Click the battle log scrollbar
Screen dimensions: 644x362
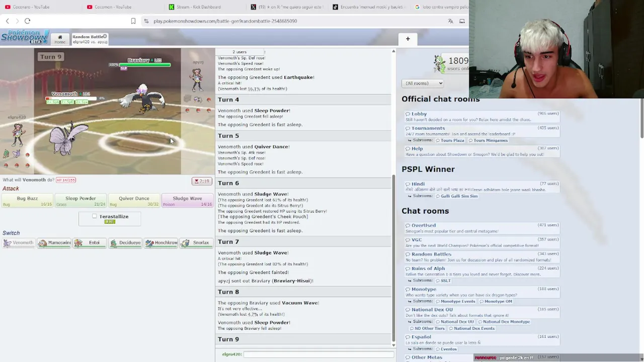click(393, 259)
